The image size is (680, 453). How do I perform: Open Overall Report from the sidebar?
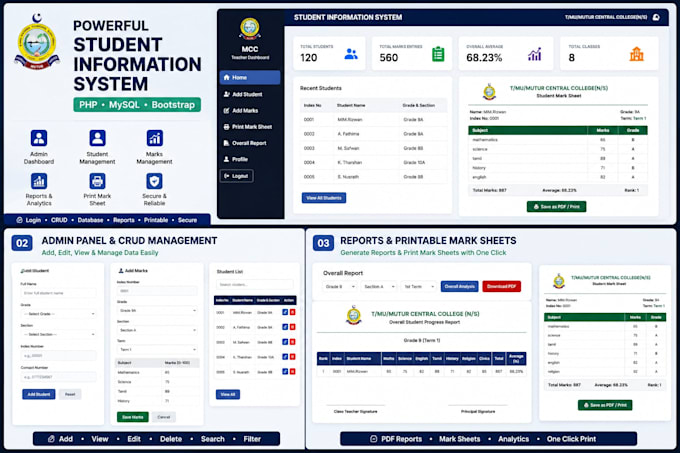tap(245, 143)
